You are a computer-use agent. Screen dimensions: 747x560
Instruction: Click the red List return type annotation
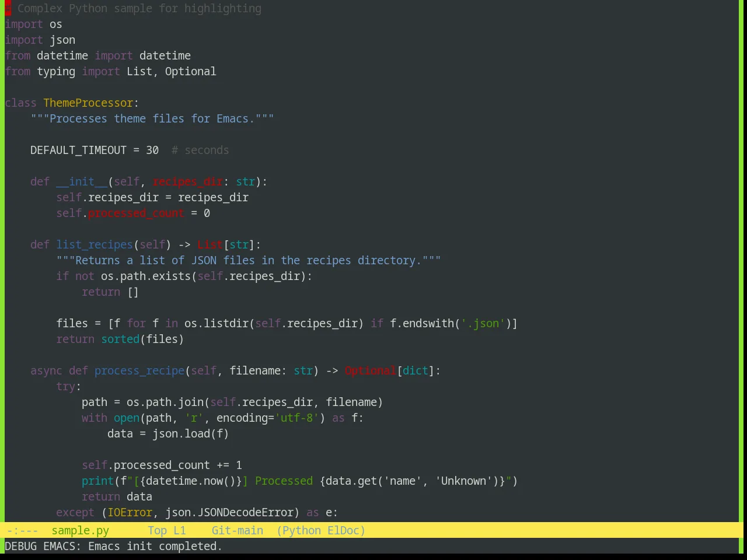click(x=210, y=244)
